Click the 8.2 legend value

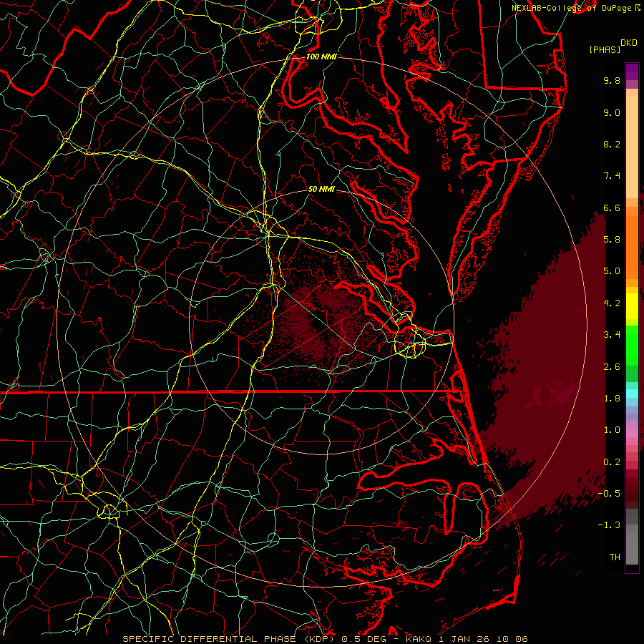pos(612,144)
